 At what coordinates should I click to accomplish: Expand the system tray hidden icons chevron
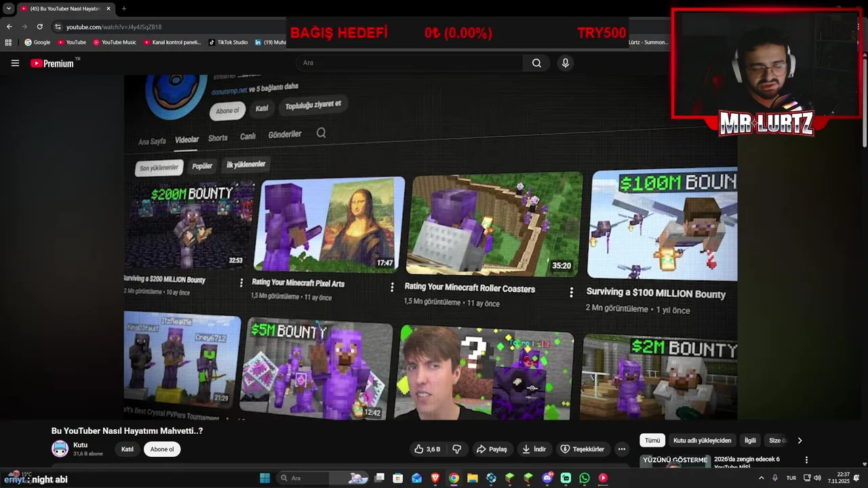(x=761, y=478)
